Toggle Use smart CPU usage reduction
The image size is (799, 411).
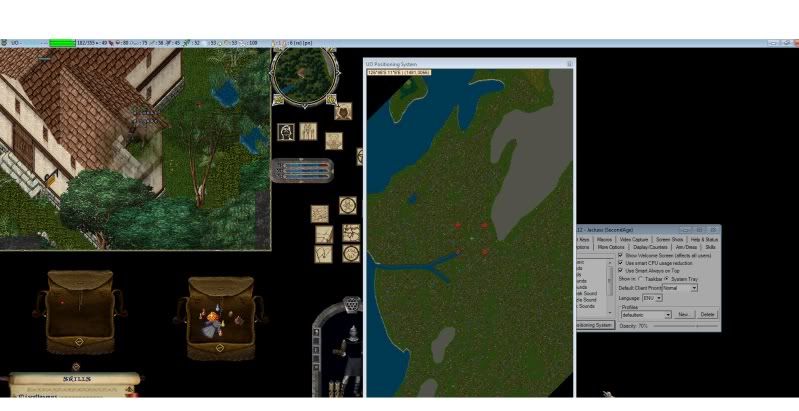(x=620, y=263)
